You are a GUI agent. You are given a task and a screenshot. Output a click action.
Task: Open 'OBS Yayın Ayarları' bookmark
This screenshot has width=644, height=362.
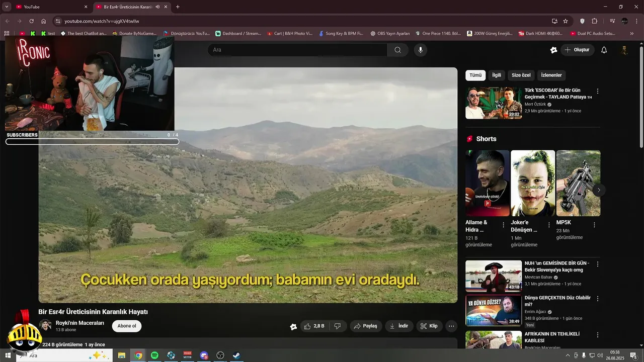(389, 33)
